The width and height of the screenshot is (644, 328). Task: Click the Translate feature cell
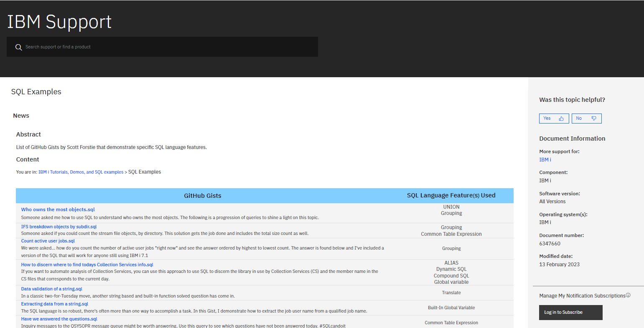[x=451, y=293]
